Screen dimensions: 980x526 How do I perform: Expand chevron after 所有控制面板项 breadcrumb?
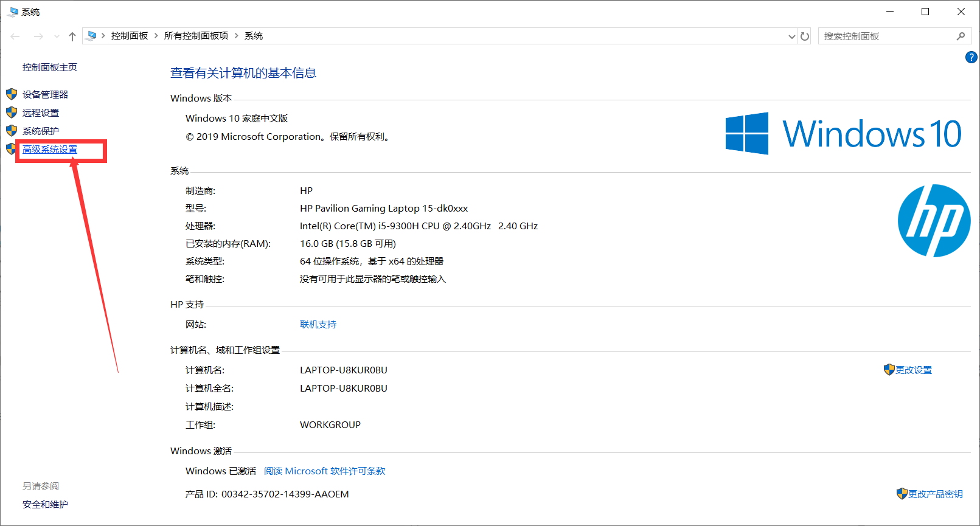tap(237, 36)
